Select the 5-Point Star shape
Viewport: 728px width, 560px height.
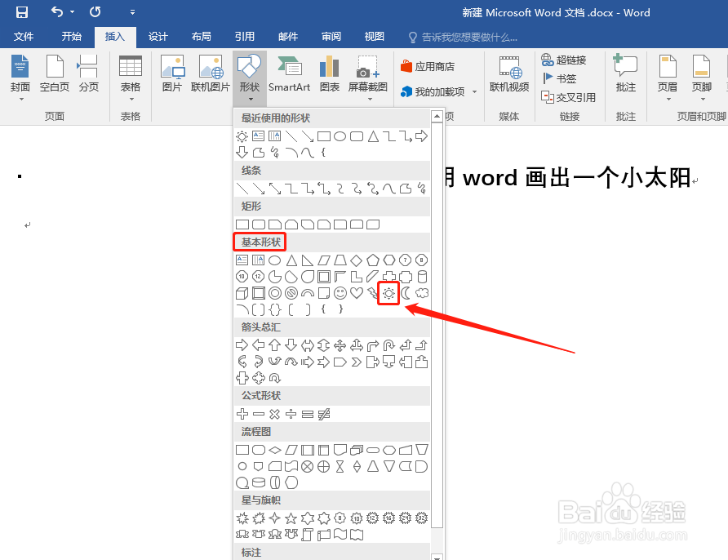coord(291,518)
